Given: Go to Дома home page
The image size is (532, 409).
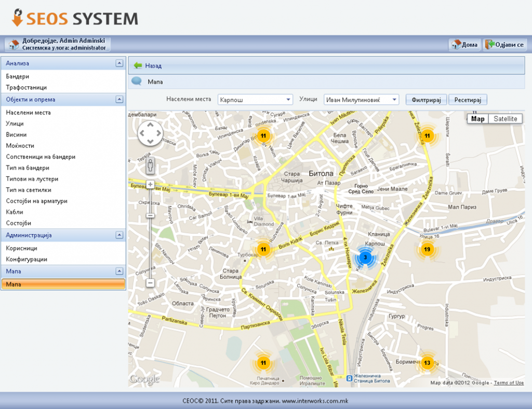Looking at the screenshot, I should pos(465,45).
